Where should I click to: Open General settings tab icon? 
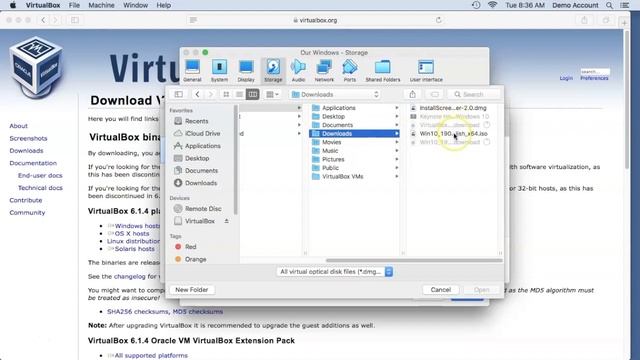coord(192,71)
